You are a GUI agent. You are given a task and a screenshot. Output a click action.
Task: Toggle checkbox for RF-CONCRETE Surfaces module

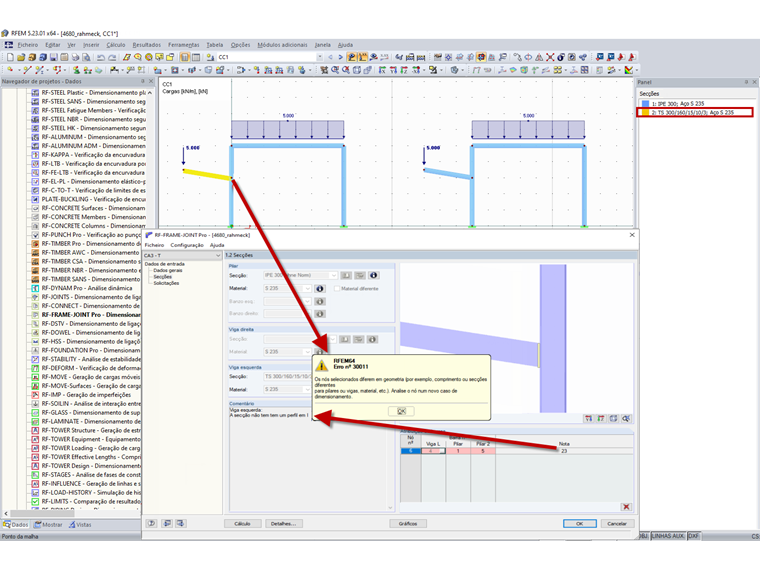[35, 208]
